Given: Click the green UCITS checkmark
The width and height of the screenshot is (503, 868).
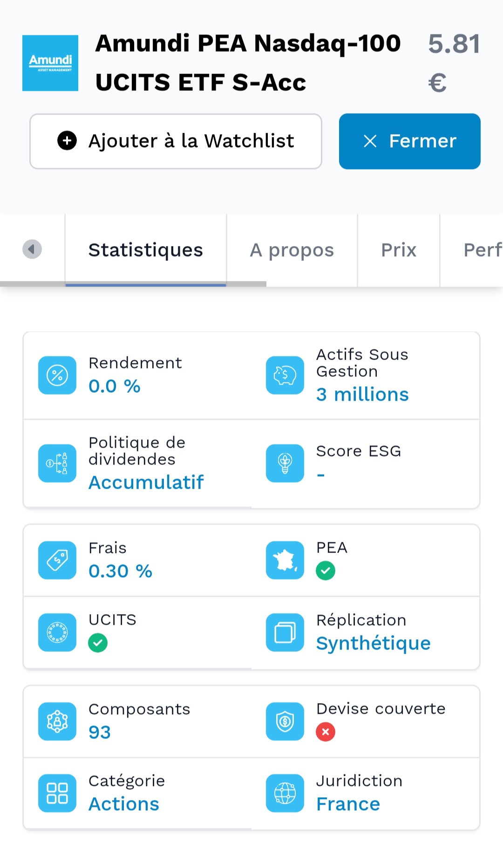Looking at the screenshot, I should coord(98,643).
